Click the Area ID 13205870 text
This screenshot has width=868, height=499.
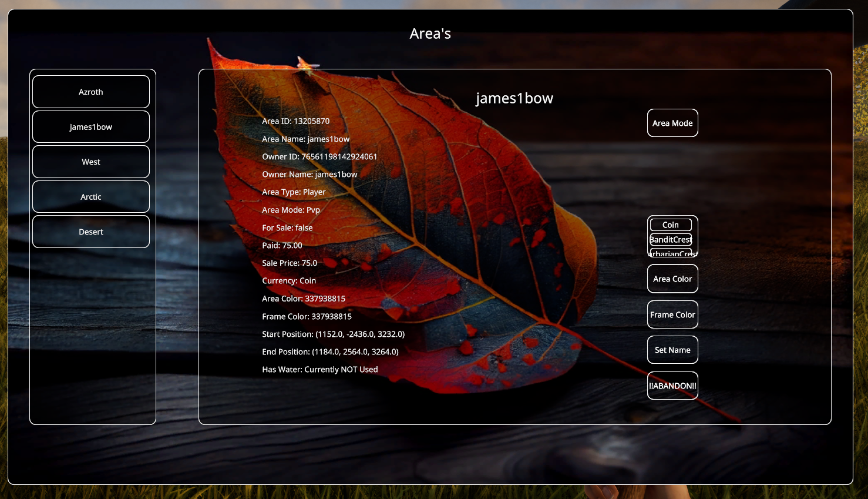tap(295, 121)
